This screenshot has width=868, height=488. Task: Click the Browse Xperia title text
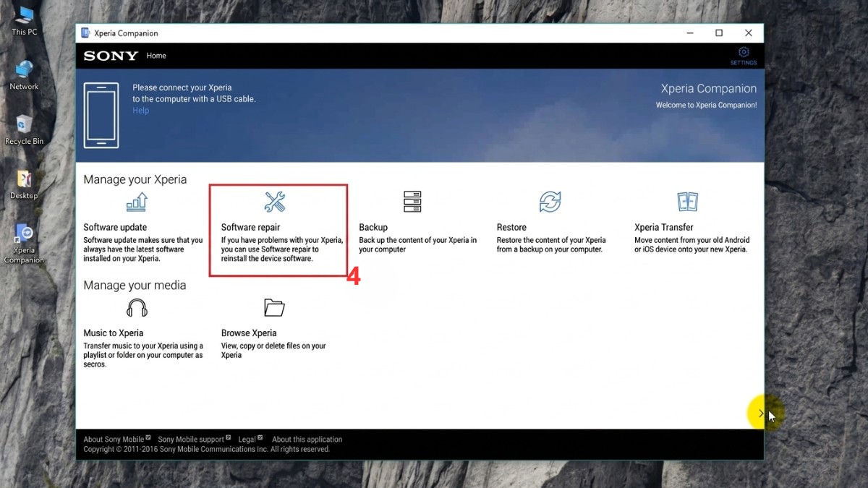point(249,333)
